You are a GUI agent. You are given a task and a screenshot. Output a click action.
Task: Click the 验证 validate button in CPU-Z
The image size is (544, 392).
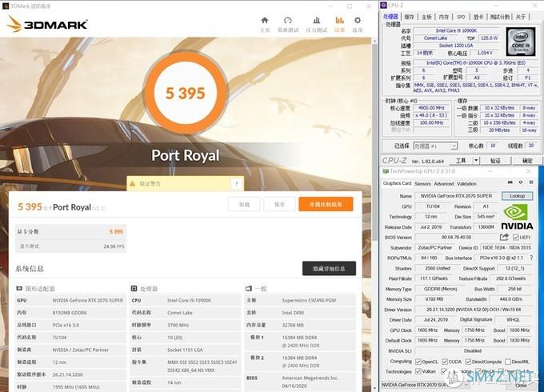(495, 160)
